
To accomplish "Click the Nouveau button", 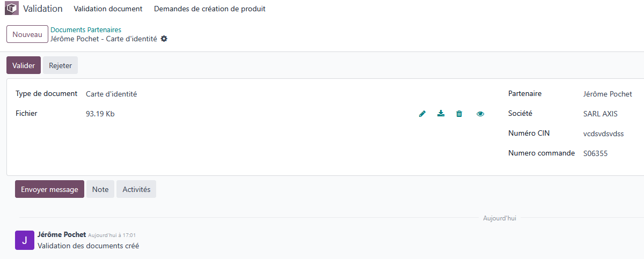I will 27,34.
